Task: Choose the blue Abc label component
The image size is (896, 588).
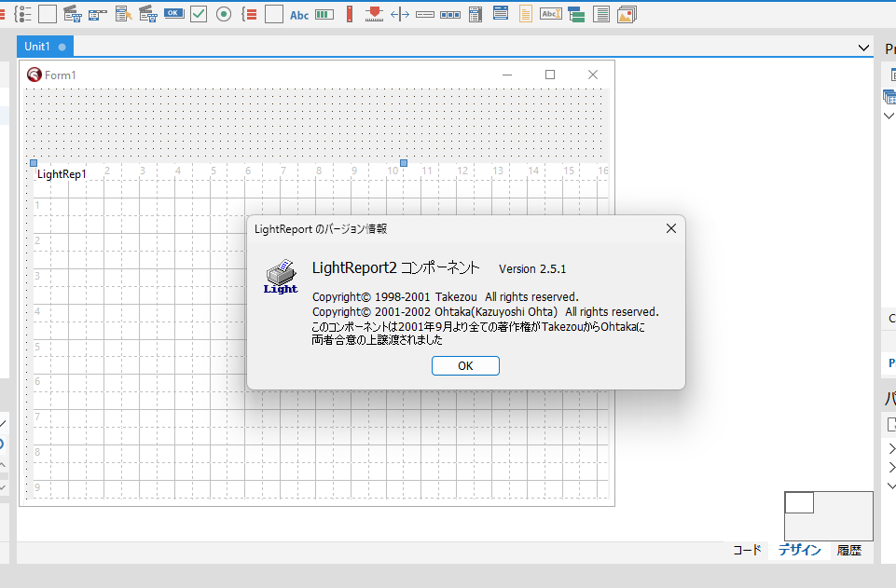Action: pyautogui.click(x=299, y=15)
